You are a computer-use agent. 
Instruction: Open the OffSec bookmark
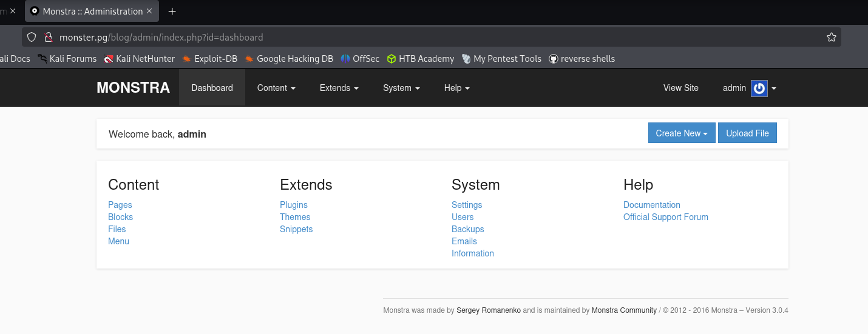pyautogui.click(x=360, y=59)
